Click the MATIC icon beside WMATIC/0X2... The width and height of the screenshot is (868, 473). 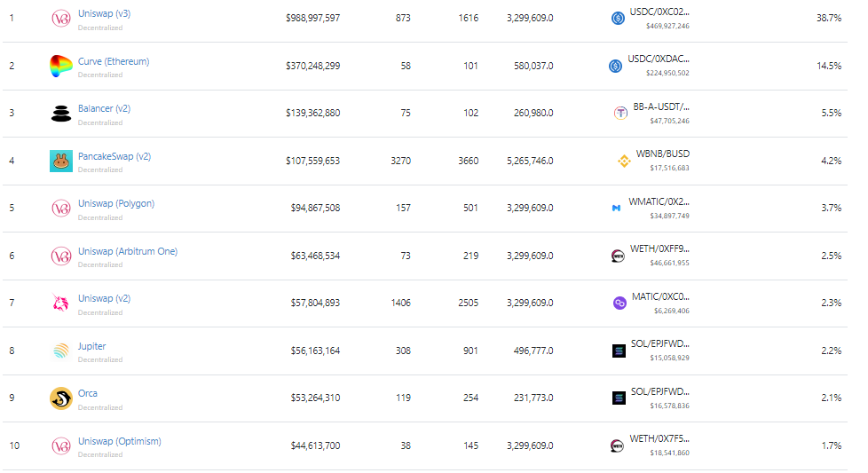coord(616,209)
